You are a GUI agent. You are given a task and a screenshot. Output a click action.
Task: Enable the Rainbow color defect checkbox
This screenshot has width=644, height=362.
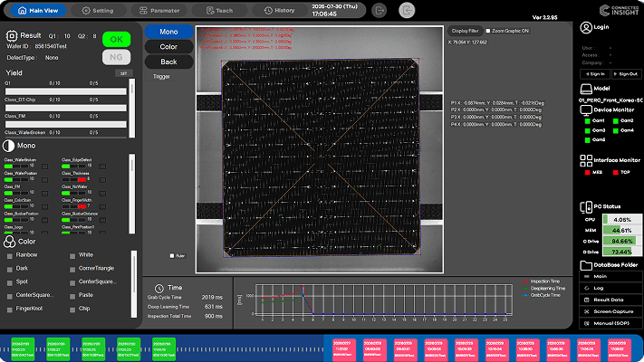[10, 256]
